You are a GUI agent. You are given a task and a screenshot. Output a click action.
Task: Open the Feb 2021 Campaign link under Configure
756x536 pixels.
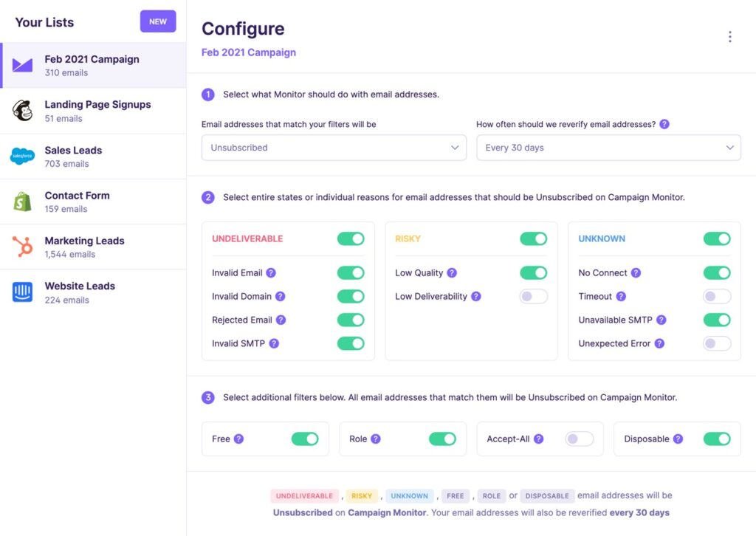pos(248,52)
